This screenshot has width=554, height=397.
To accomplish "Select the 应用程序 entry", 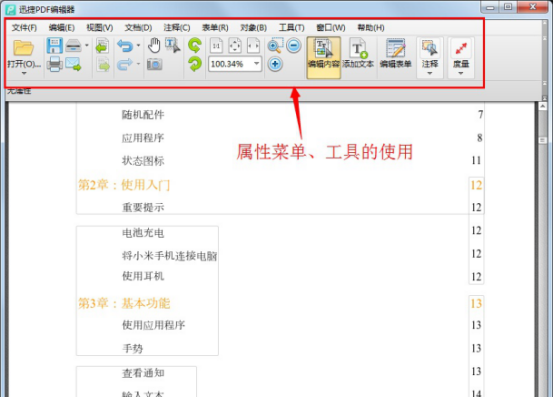I will click(143, 138).
